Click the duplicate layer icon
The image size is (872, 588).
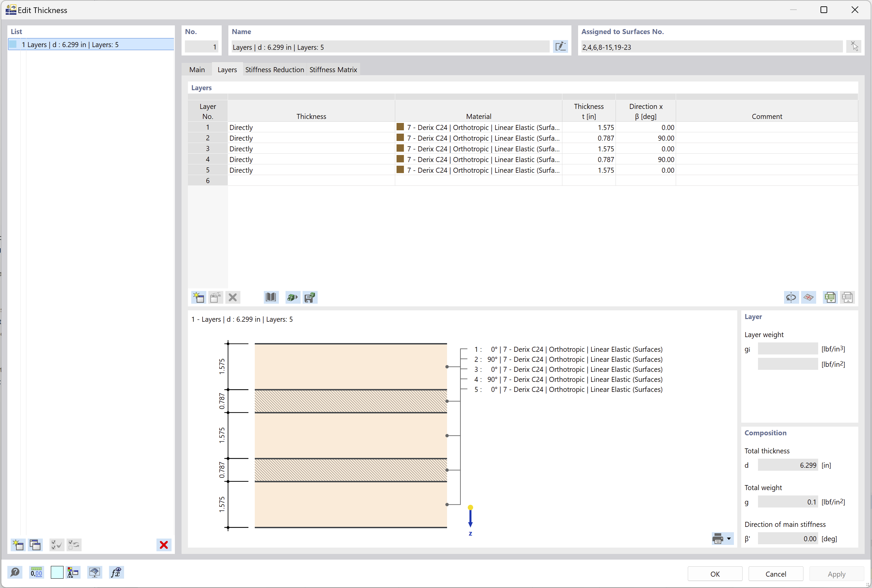(x=215, y=297)
